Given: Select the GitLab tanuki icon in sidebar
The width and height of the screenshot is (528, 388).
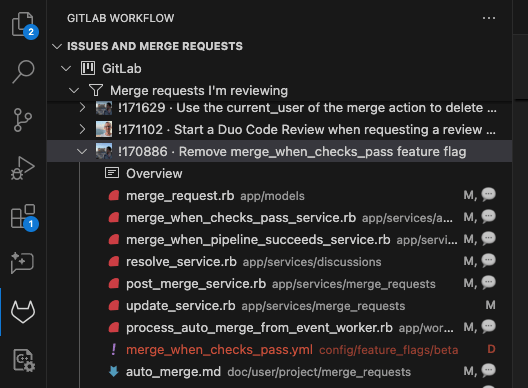Looking at the screenshot, I should [x=23, y=312].
